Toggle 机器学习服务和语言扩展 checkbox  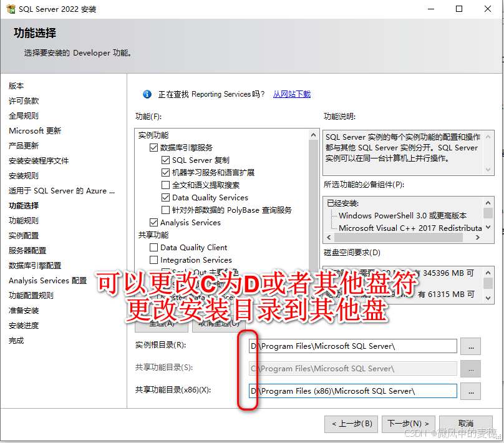pos(165,173)
